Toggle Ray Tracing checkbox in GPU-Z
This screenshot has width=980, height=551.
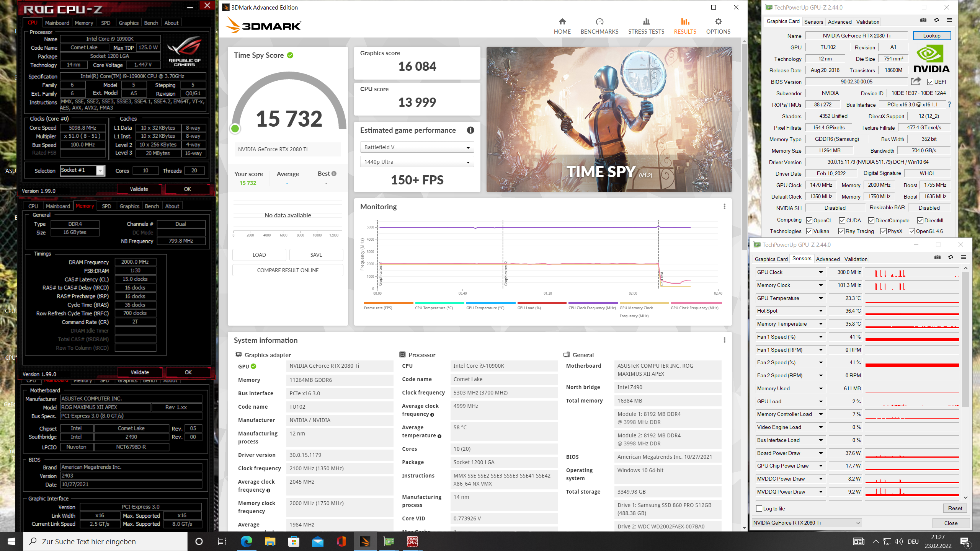coord(841,231)
